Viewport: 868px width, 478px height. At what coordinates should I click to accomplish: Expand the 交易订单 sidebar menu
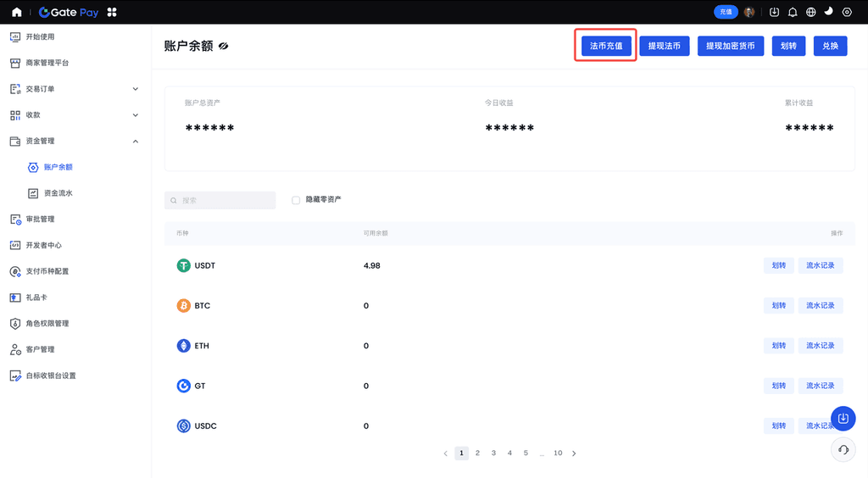click(x=136, y=89)
